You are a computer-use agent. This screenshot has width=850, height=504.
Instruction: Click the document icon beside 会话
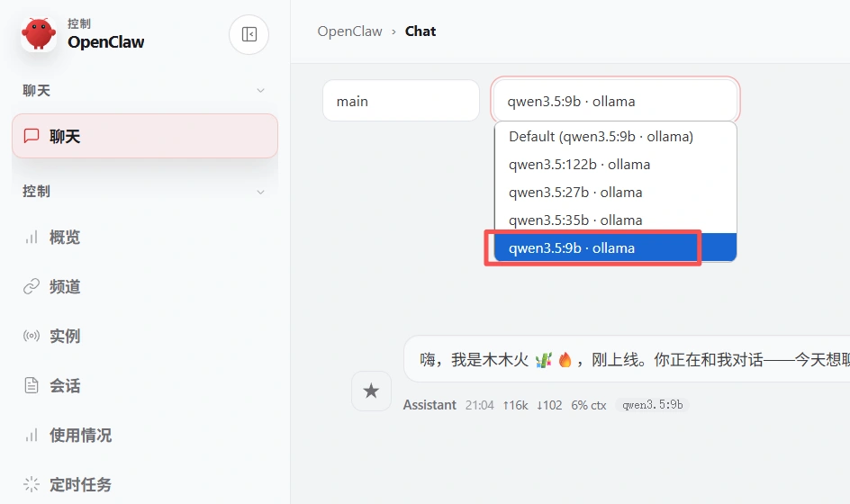(x=32, y=385)
